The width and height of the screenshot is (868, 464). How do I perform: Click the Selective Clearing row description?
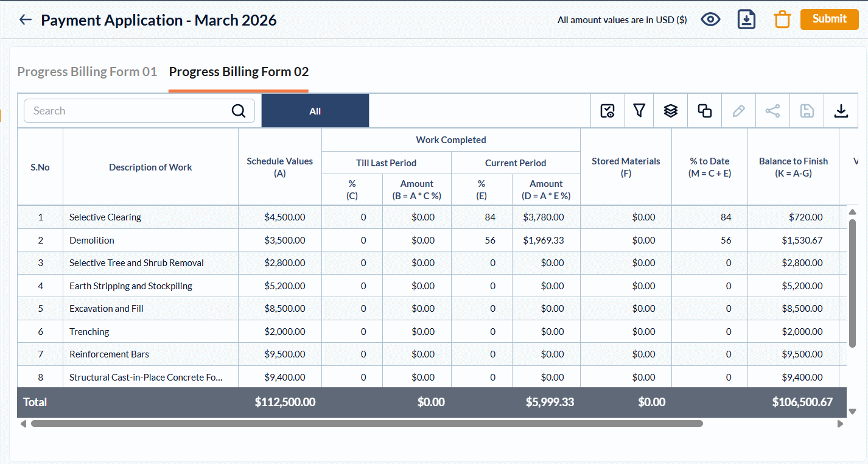pos(105,217)
